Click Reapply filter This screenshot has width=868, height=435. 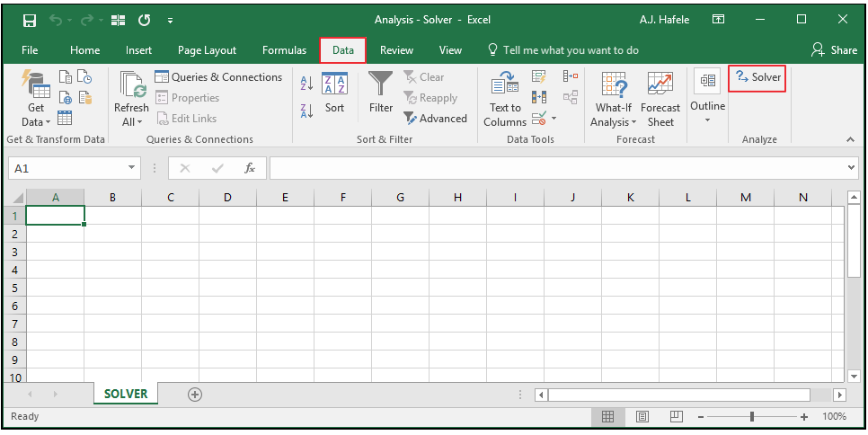(430, 97)
